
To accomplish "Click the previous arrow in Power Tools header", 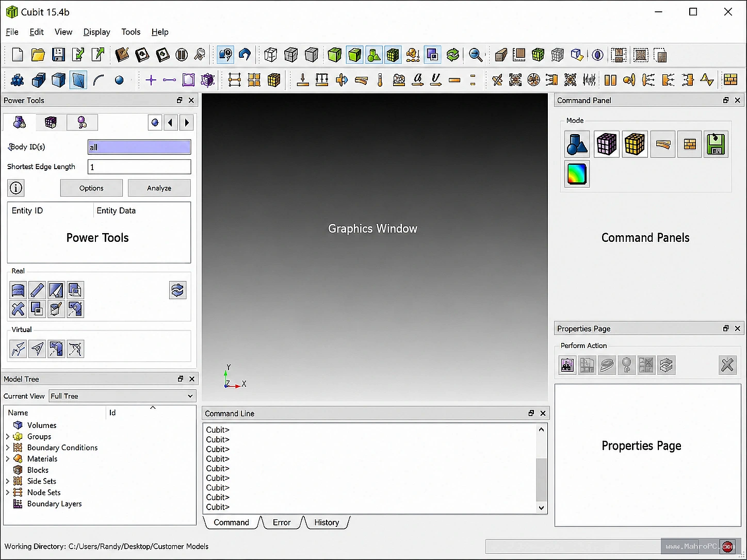I will (x=170, y=123).
